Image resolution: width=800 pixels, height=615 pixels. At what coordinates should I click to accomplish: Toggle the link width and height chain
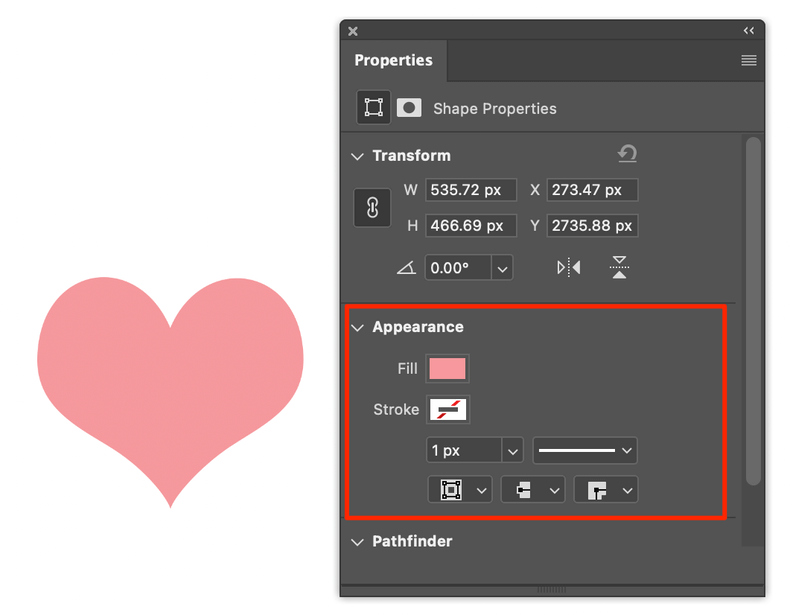[x=372, y=208]
